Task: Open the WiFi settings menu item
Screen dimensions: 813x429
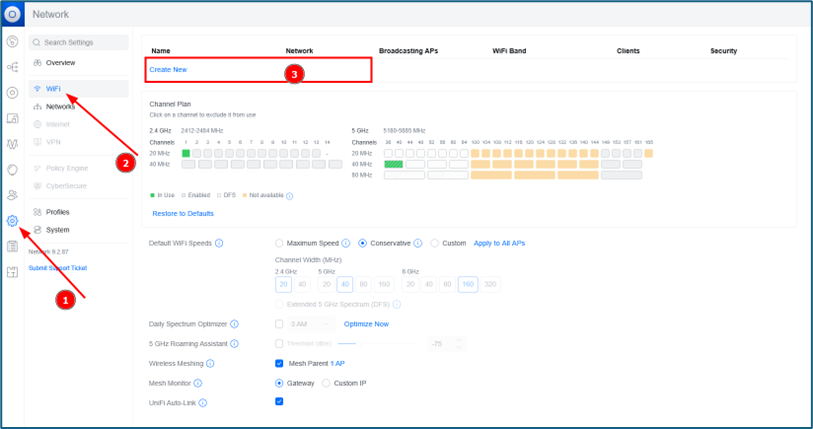Action: point(53,89)
